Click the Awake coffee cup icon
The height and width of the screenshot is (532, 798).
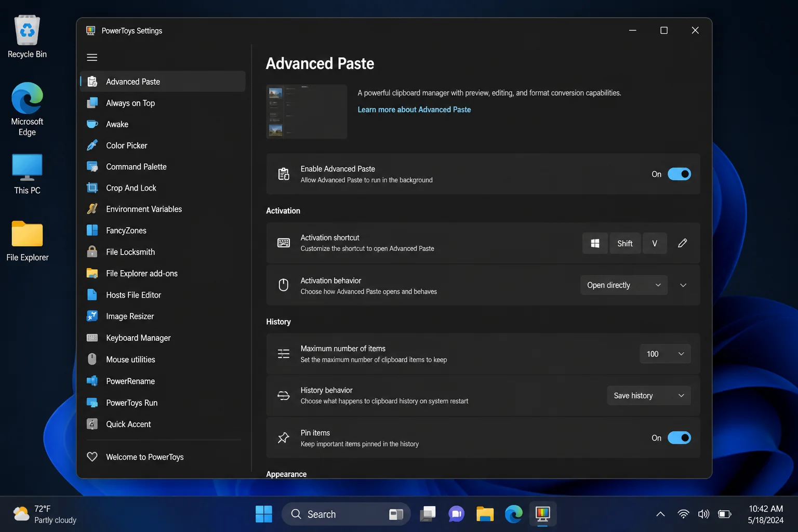click(x=92, y=124)
